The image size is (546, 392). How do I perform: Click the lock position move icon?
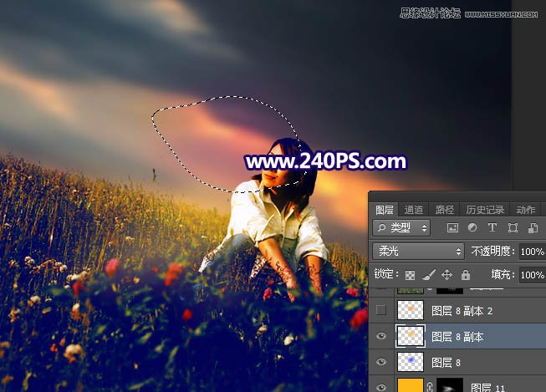click(x=446, y=274)
